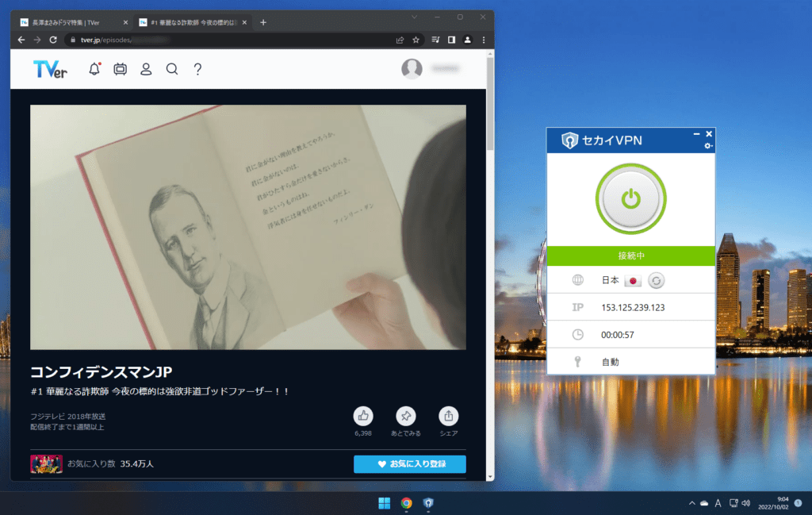This screenshot has height=515, width=812.
Task: Click connection timer 00:00:57
Action: pyautogui.click(x=617, y=335)
